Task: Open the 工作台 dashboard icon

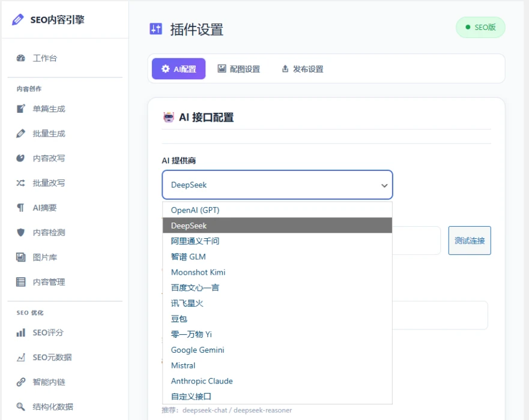Action: pos(20,58)
